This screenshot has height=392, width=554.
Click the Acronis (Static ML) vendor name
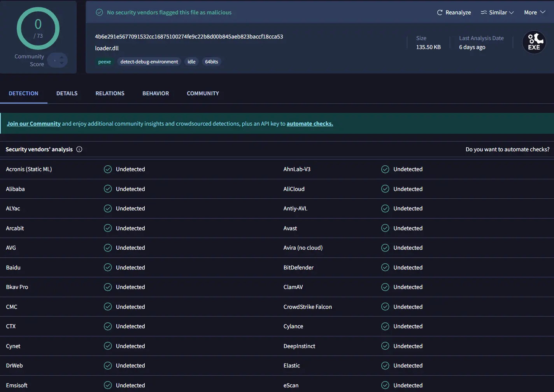tap(29, 169)
